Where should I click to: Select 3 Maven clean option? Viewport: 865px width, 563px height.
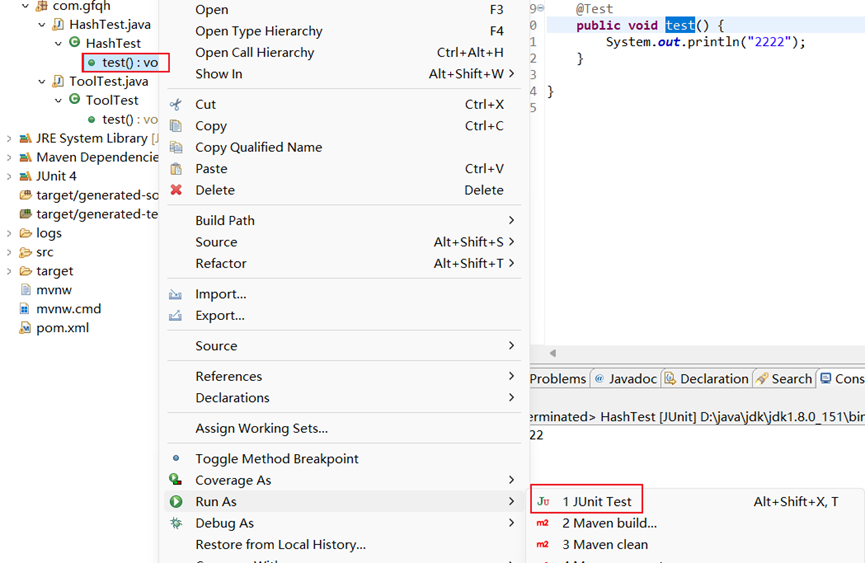(x=697, y=544)
